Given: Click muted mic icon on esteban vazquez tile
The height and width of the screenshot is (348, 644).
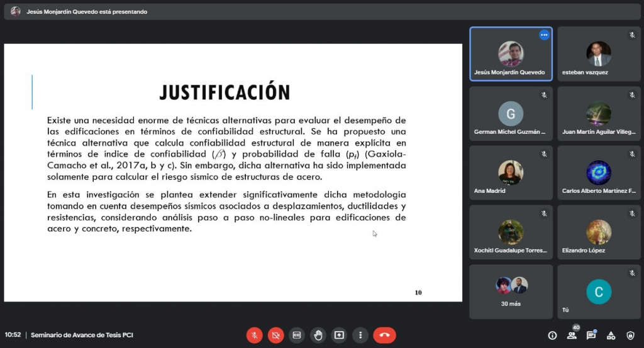Looking at the screenshot, I should point(632,35).
